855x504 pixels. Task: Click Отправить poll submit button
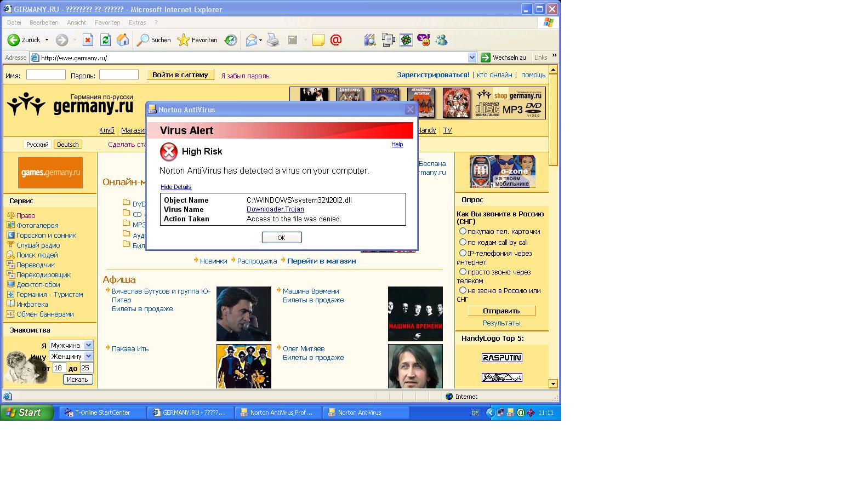pos(501,311)
